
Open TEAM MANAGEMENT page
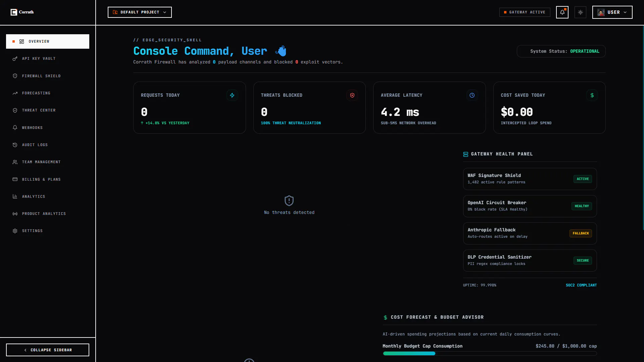click(48, 162)
